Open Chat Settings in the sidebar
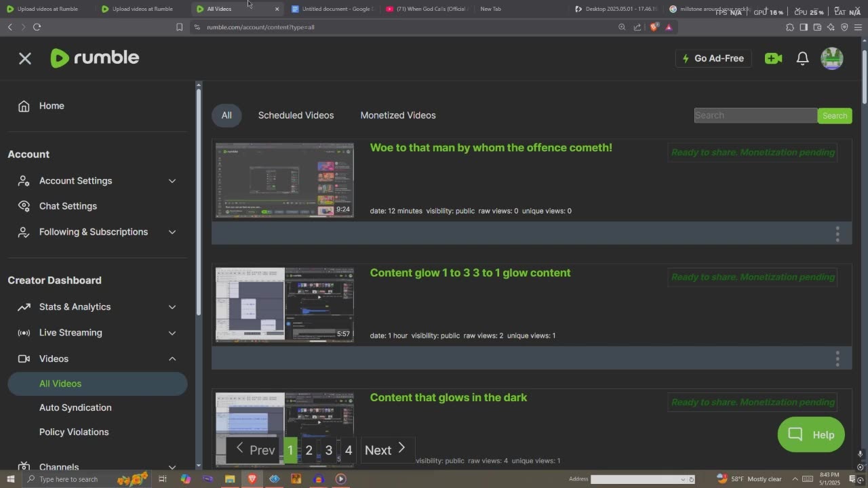 (x=68, y=206)
